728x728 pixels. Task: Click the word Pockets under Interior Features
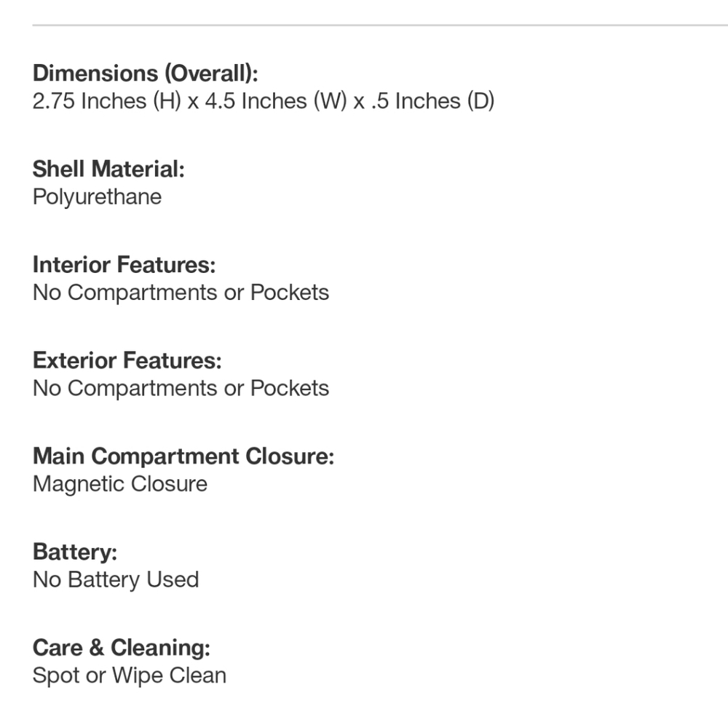(290, 293)
